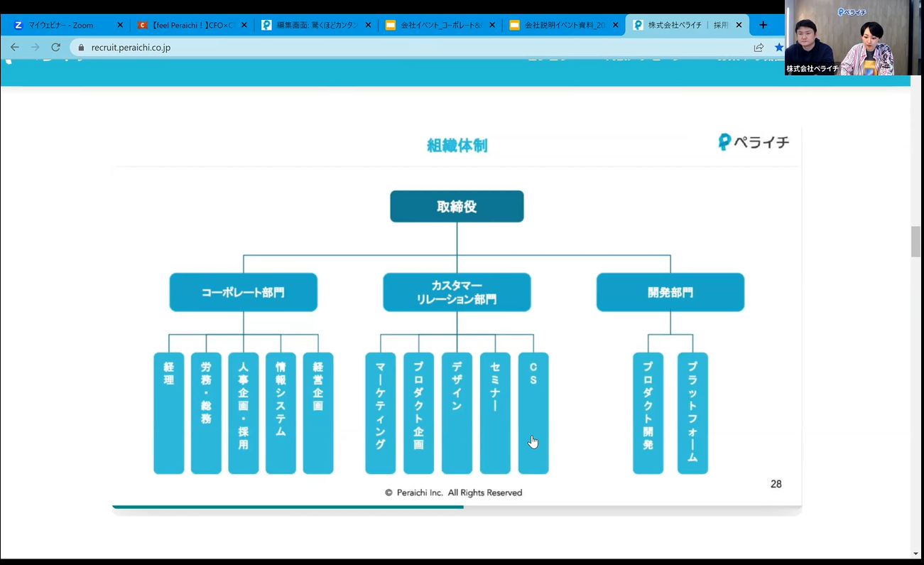This screenshot has height=565, width=924.
Task: Click the 取締役 box in the chart
Action: click(457, 206)
